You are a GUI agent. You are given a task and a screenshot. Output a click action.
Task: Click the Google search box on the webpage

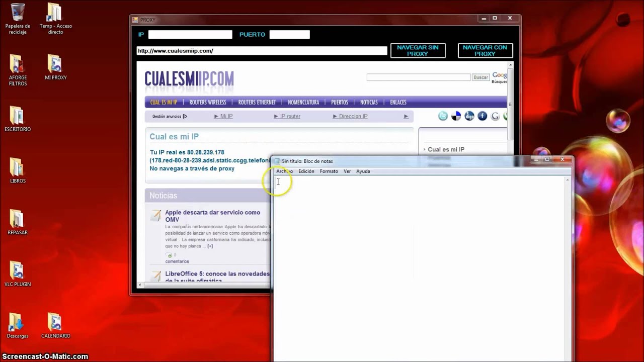click(418, 77)
